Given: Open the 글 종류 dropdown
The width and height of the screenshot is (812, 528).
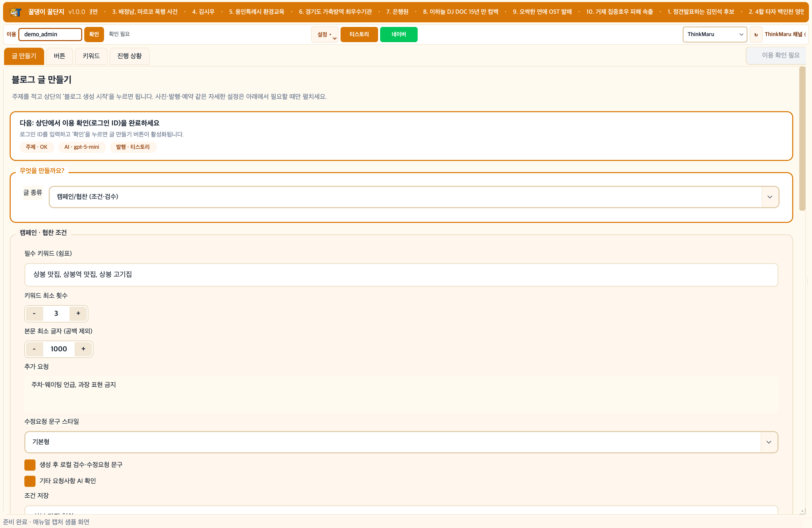Looking at the screenshot, I should tap(414, 196).
